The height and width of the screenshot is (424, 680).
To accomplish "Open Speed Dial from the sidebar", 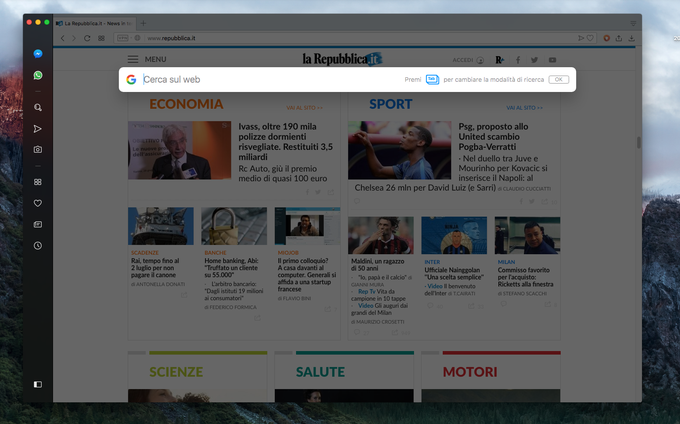I will pyautogui.click(x=38, y=182).
